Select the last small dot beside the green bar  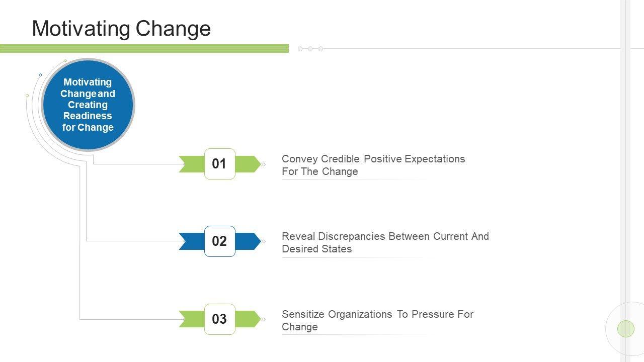point(320,49)
